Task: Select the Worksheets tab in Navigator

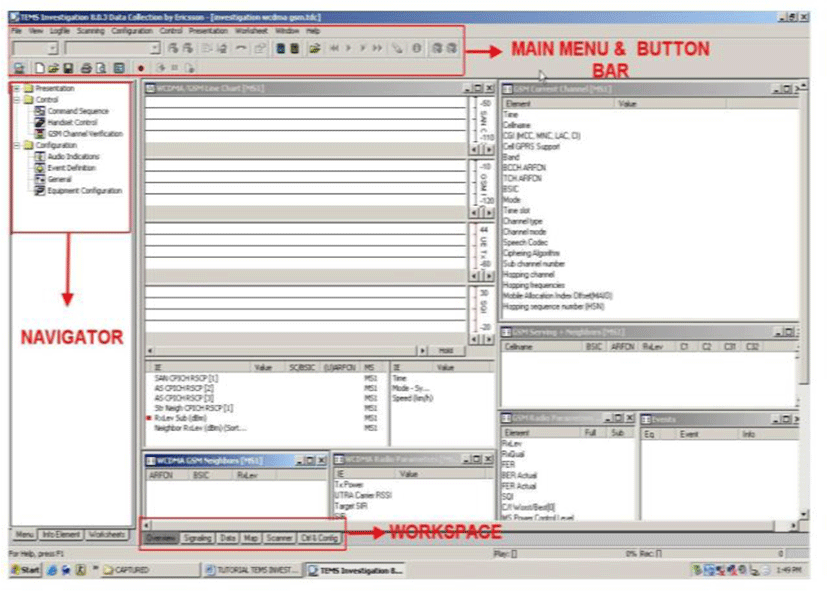Action: pos(107,535)
